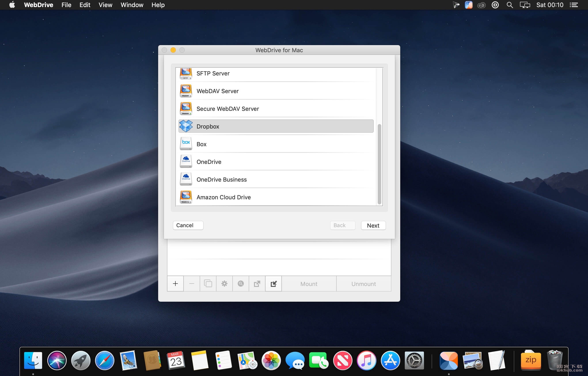Select 'Box' in the server list
The width and height of the screenshot is (588, 376).
[x=276, y=144]
